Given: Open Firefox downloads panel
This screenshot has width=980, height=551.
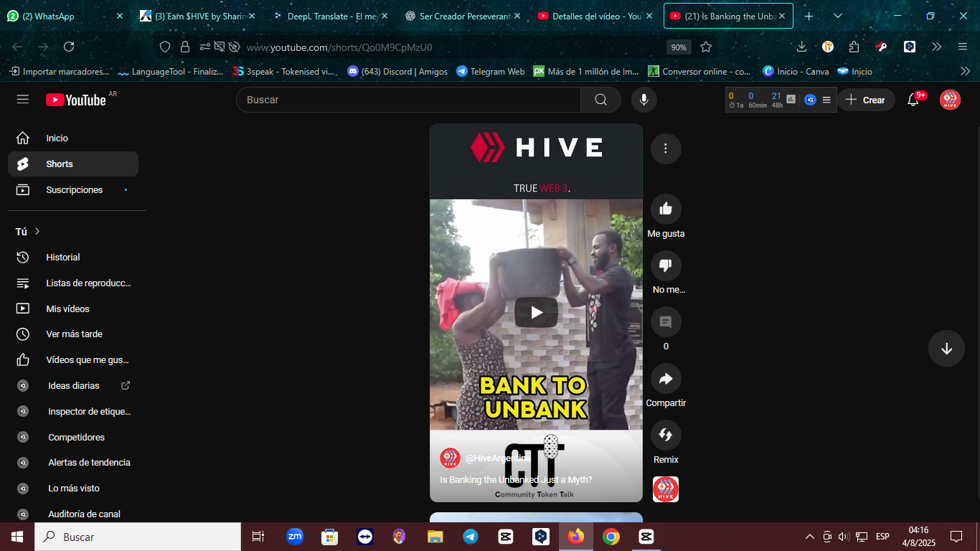Looking at the screenshot, I should coord(802,47).
